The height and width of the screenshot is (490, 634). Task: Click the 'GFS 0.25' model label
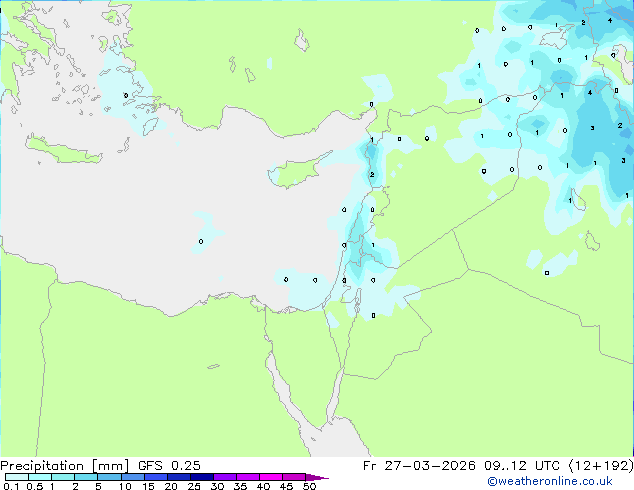coord(169,466)
